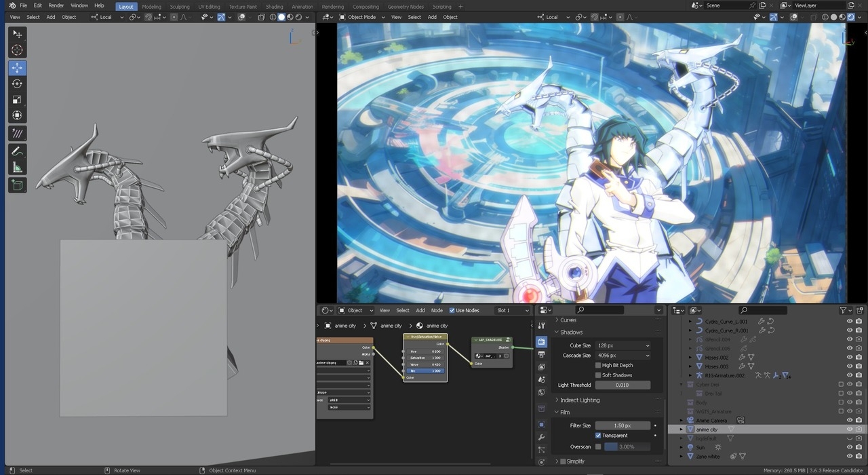Screen dimensions: 868x475
Task: Toggle Use Nodes checkbox
Action: click(x=452, y=310)
